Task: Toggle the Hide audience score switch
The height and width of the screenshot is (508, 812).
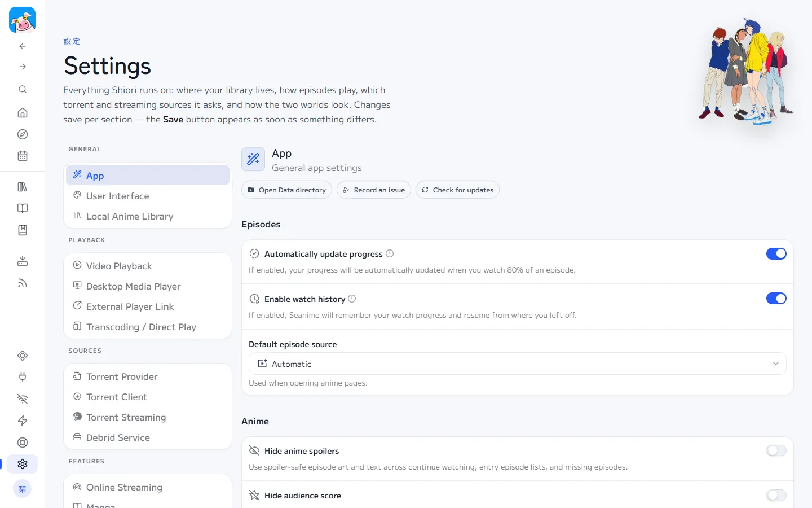Action: point(776,496)
